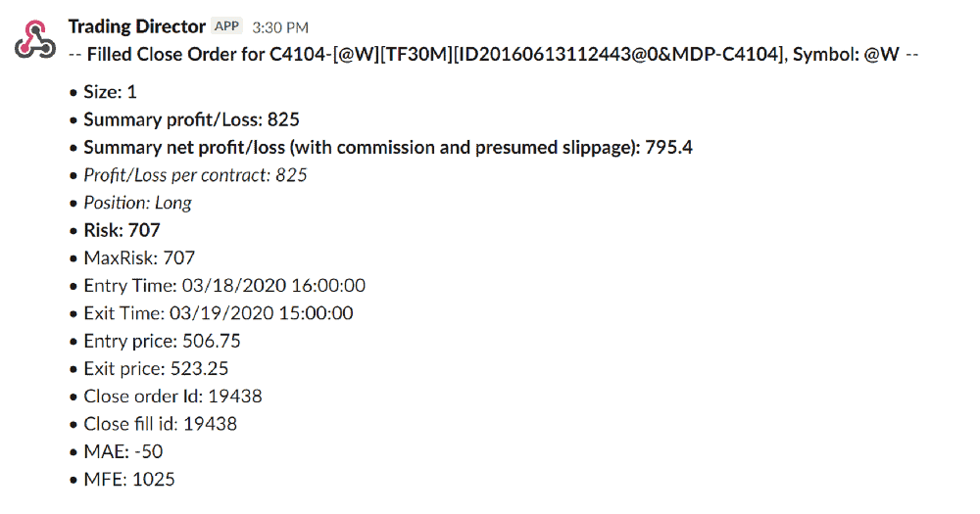Click the 3:30 PM message timestamp
This screenshot has width=980, height=514.
pyautogui.click(x=280, y=27)
